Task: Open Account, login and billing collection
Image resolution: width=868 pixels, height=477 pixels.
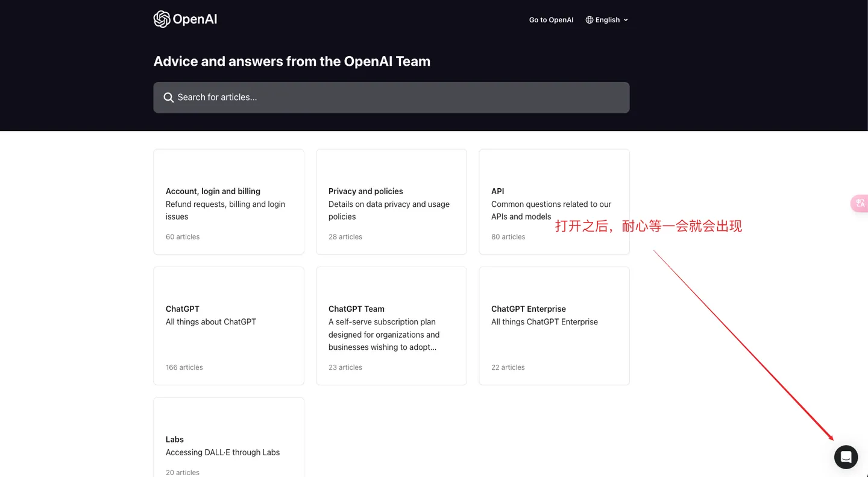Action: (x=228, y=201)
